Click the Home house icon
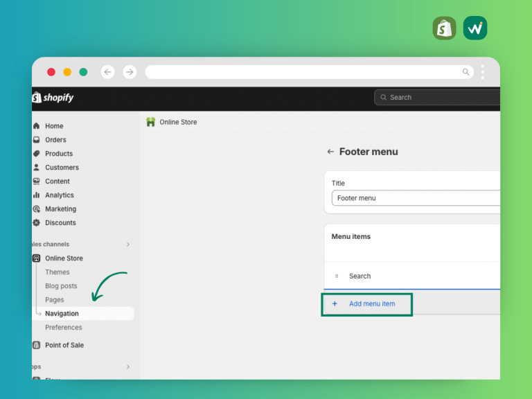The height and width of the screenshot is (399, 532). (x=37, y=126)
